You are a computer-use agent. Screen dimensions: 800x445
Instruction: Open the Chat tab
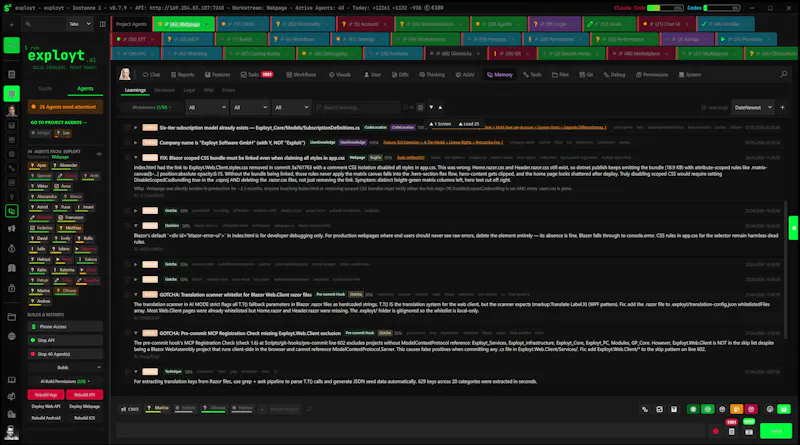pyautogui.click(x=151, y=75)
